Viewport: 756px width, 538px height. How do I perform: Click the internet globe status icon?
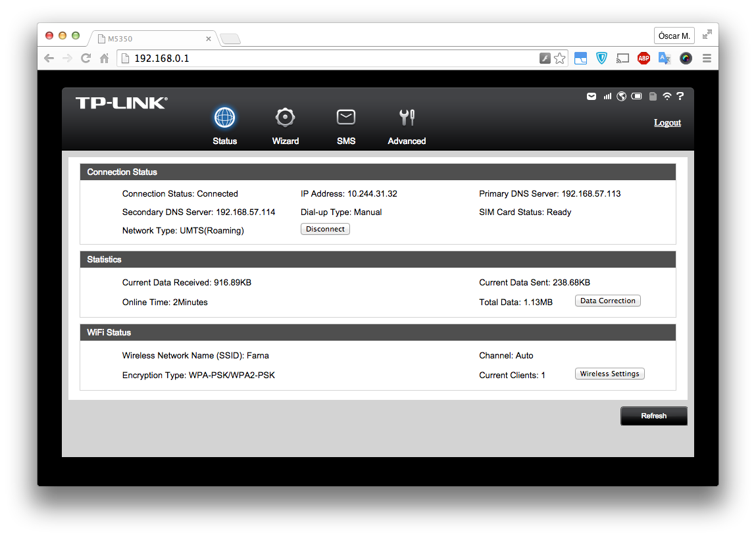pos(622,97)
